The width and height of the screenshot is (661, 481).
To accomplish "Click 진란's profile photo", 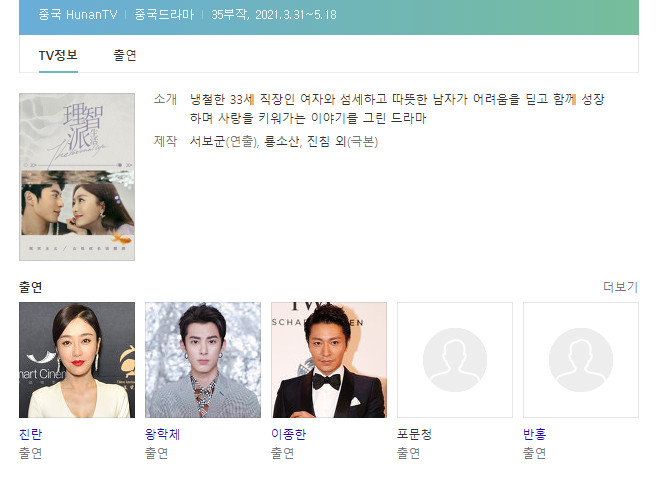I will (x=77, y=360).
